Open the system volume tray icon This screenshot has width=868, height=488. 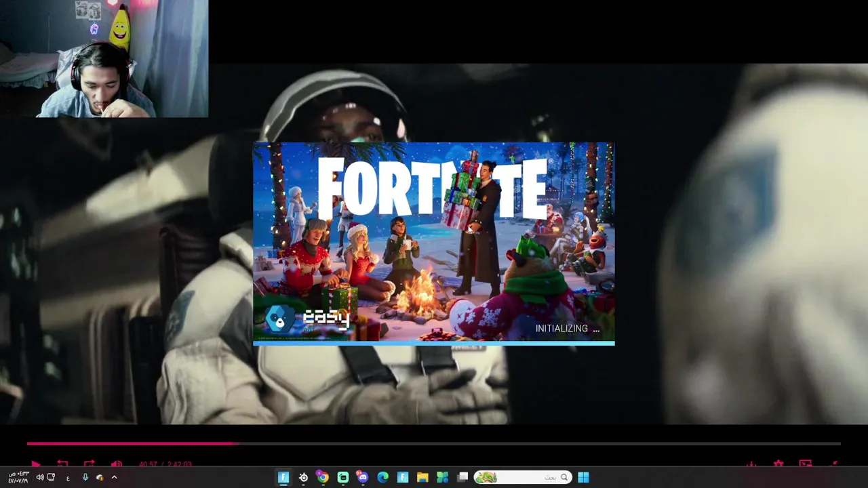[x=40, y=477]
